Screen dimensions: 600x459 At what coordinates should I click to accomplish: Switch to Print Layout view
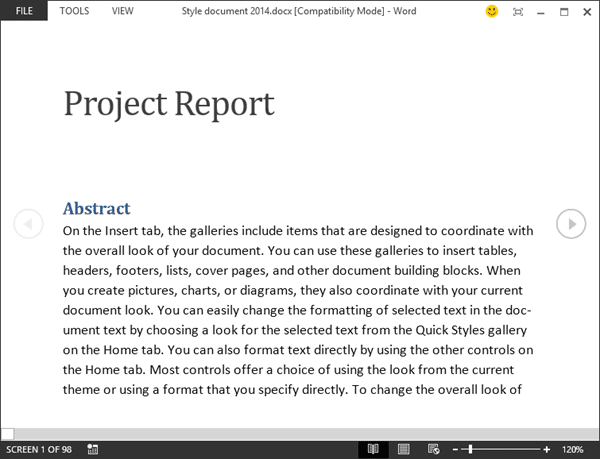point(404,450)
